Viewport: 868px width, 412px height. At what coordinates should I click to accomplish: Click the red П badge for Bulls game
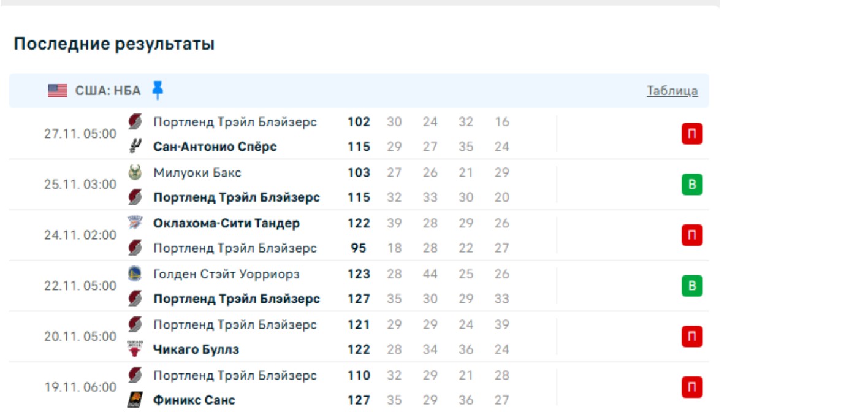(691, 337)
